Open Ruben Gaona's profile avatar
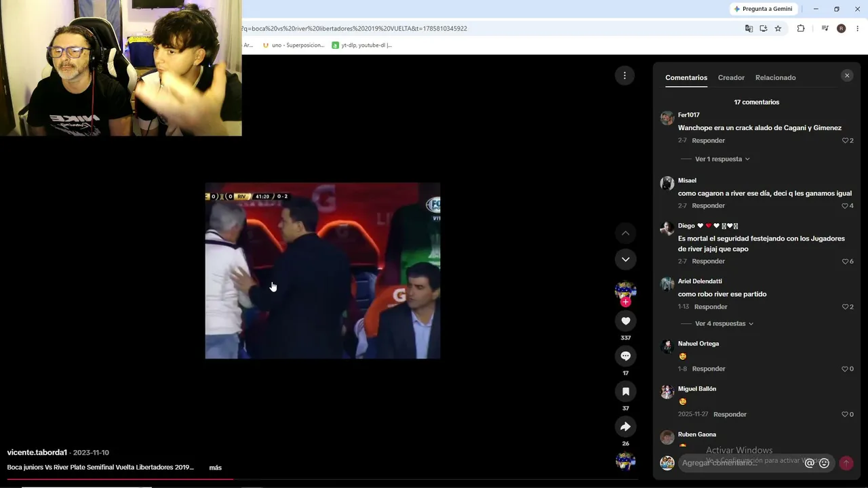Screen dimensions: 868x488 [x=667, y=437]
